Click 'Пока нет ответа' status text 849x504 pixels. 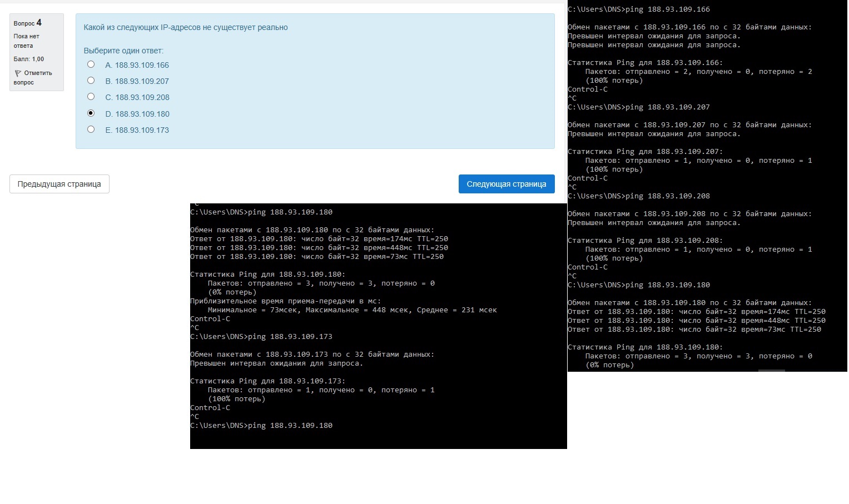27,41
